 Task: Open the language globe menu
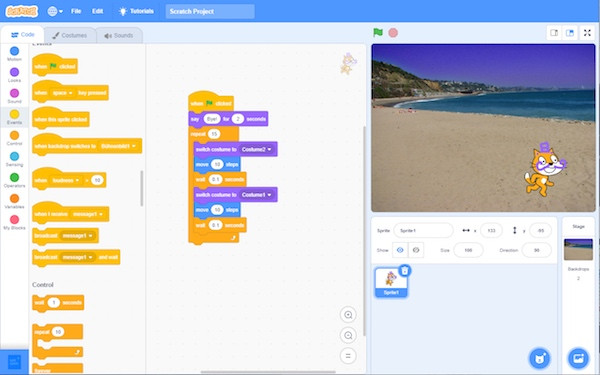coord(55,11)
